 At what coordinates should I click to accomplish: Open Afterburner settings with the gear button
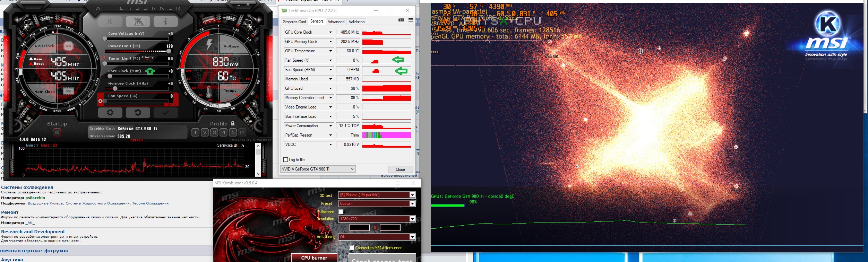point(110,113)
